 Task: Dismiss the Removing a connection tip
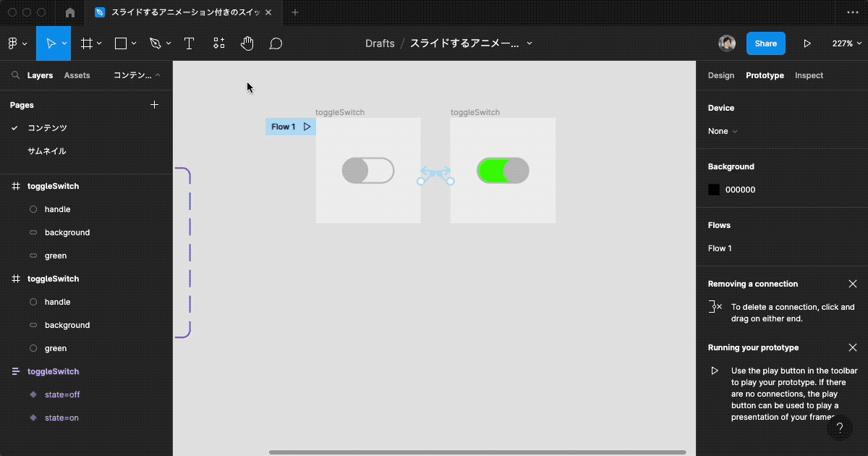(x=853, y=284)
